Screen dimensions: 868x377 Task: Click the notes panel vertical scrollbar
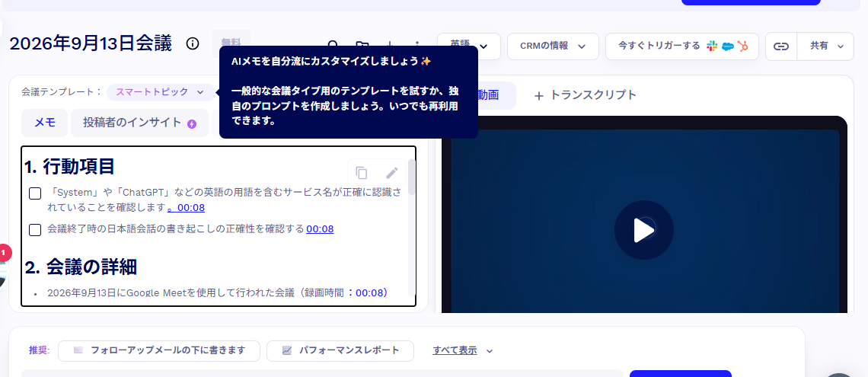click(411, 177)
